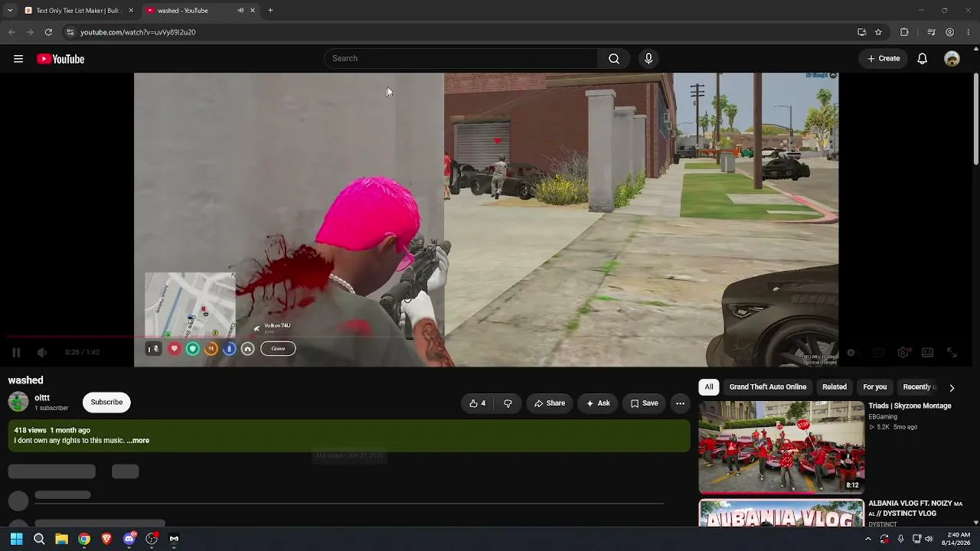Open the Chrome three-dot menu
Screen dimensions: 980x551
point(969,32)
